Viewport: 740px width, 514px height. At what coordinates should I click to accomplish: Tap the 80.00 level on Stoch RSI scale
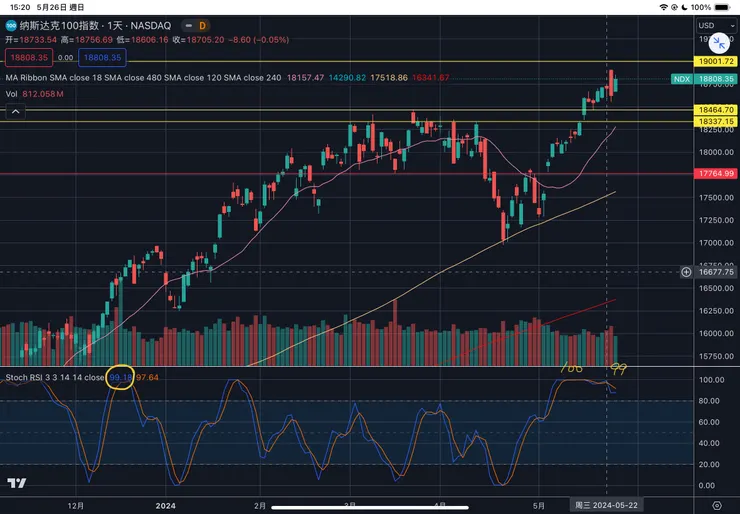pyautogui.click(x=709, y=401)
